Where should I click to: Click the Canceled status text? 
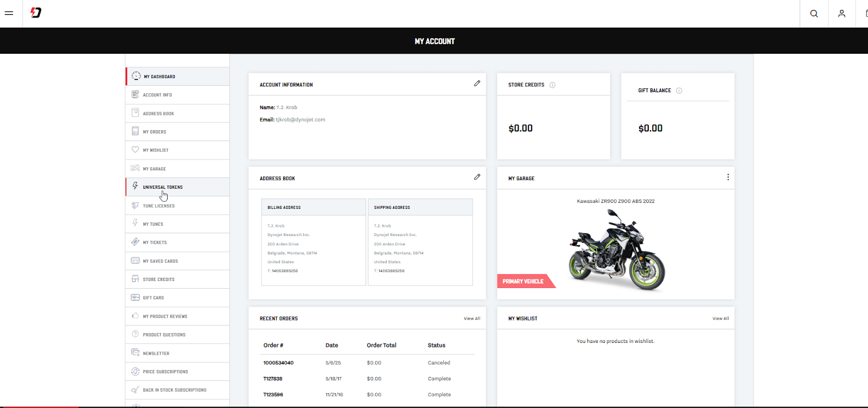pyautogui.click(x=439, y=363)
